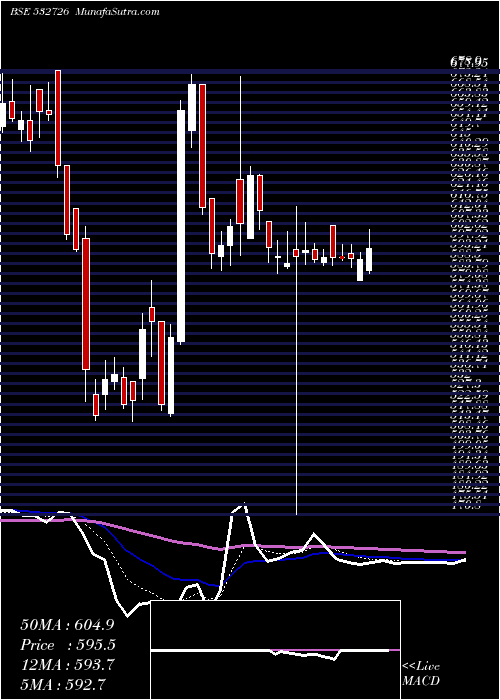The width and height of the screenshot is (500, 700).
Task: Click the candle whose wick drops to chart bottom
Action: [296, 253]
